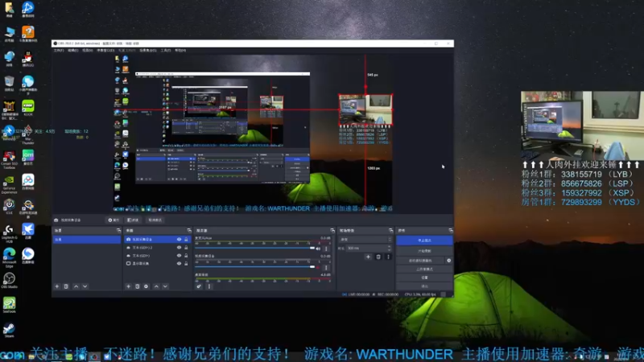Open the 视频采集设备 audio channel three-dot menu
Image resolution: width=644 pixels, height=362 pixels.
pyautogui.click(x=327, y=268)
